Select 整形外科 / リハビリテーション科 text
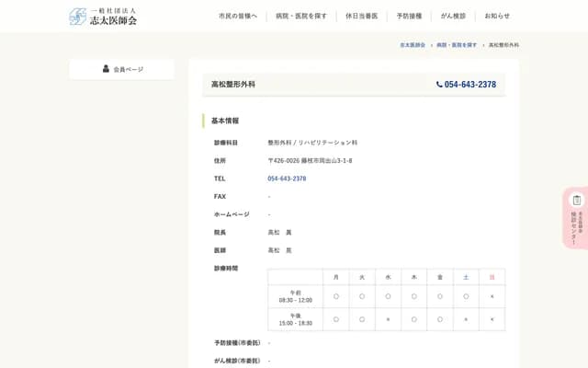 click(x=312, y=143)
